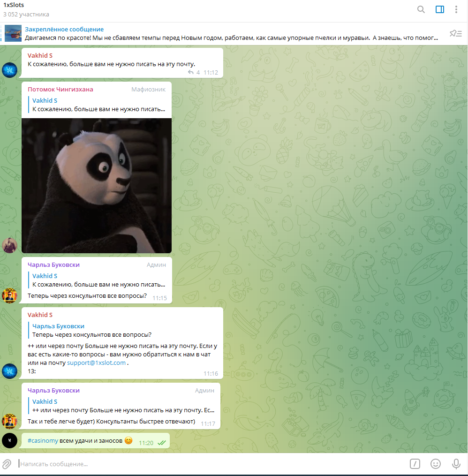Start voice message with microphone icon

click(456, 464)
